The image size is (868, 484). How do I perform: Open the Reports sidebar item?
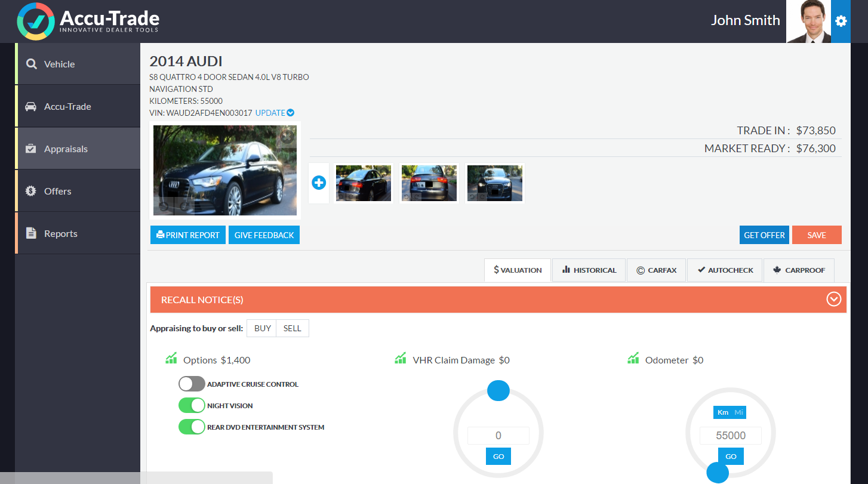pyautogui.click(x=78, y=233)
